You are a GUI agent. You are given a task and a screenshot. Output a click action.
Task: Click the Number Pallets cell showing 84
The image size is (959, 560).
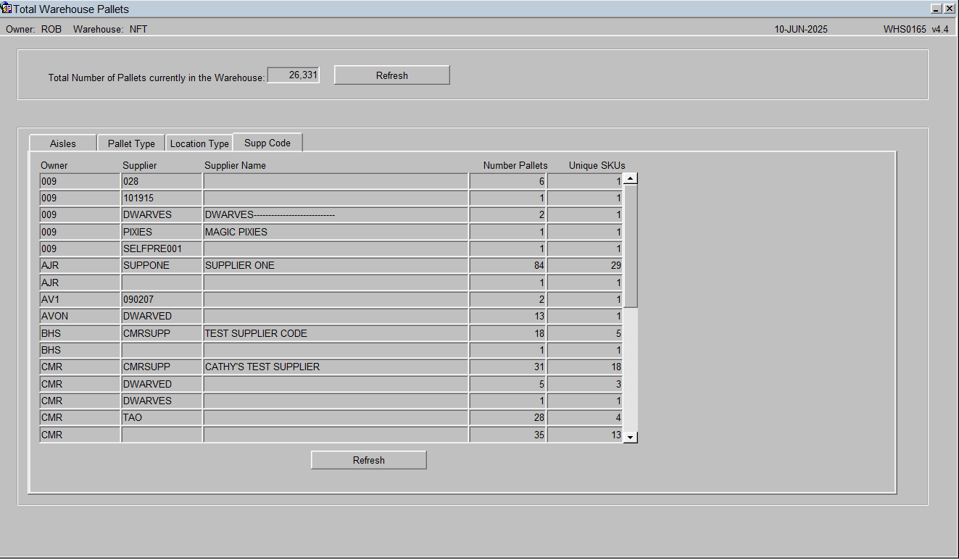pyautogui.click(x=508, y=266)
